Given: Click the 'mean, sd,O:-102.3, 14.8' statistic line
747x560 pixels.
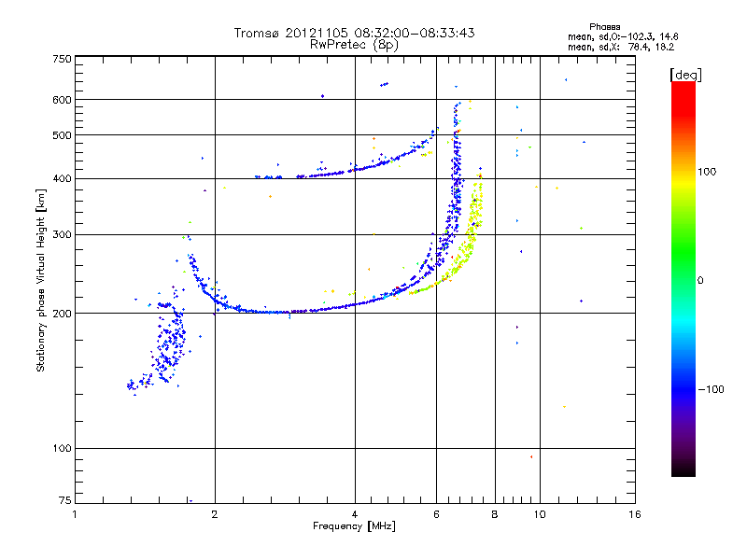Looking at the screenshot, I should pyautogui.click(x=623, y=37).
